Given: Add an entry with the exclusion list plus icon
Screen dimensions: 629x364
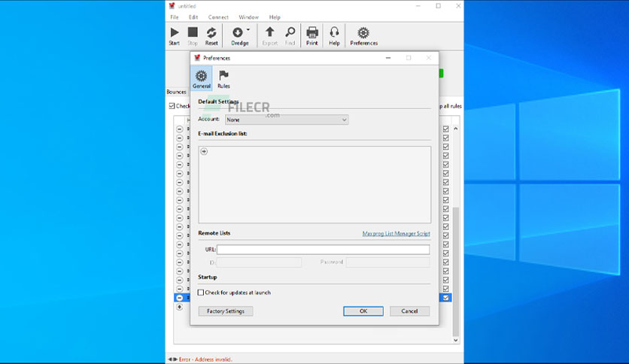Looking at the screenshot, I should [x=204, y=151].
